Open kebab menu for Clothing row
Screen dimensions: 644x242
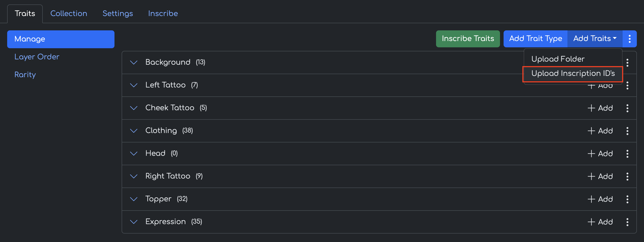627,131
